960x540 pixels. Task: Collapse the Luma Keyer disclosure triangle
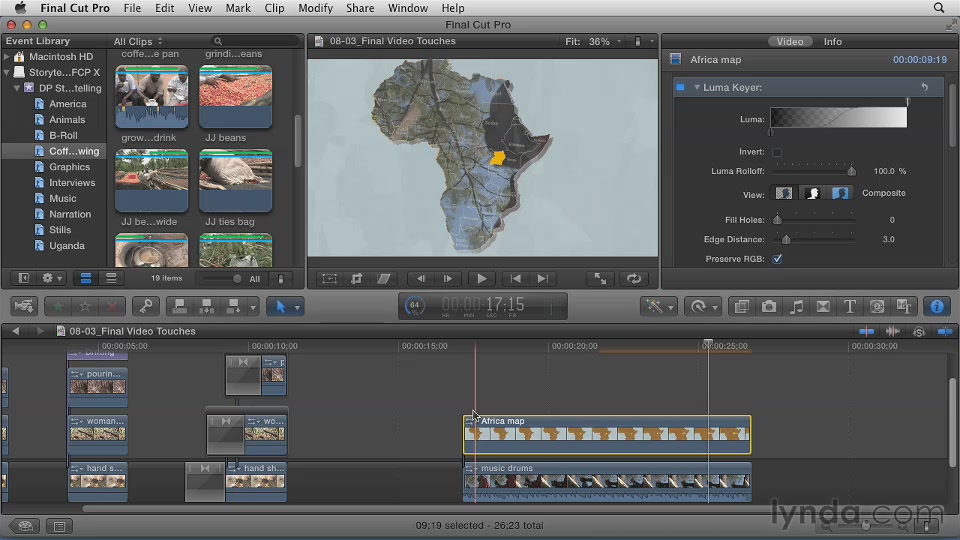tap(697, 88)
